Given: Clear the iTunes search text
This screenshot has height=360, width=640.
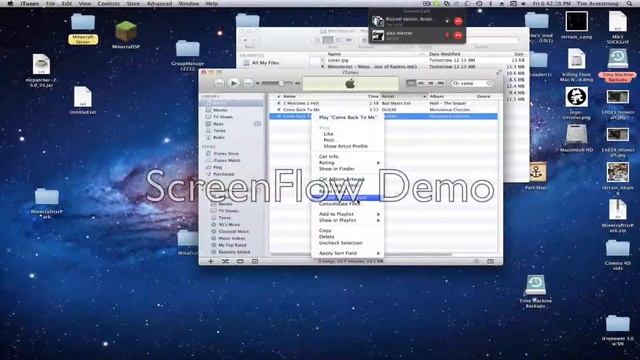Looking at the screenshot, I should [x=489, y=83].
